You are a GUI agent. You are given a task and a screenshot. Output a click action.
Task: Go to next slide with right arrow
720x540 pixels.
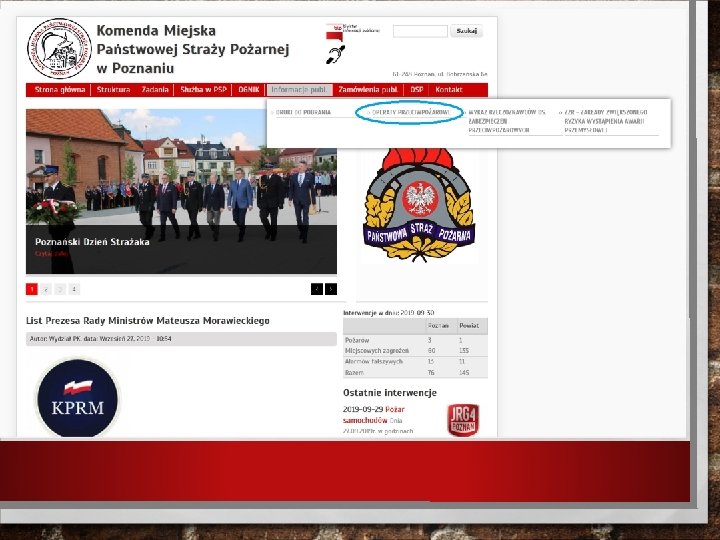coord(331,289)
